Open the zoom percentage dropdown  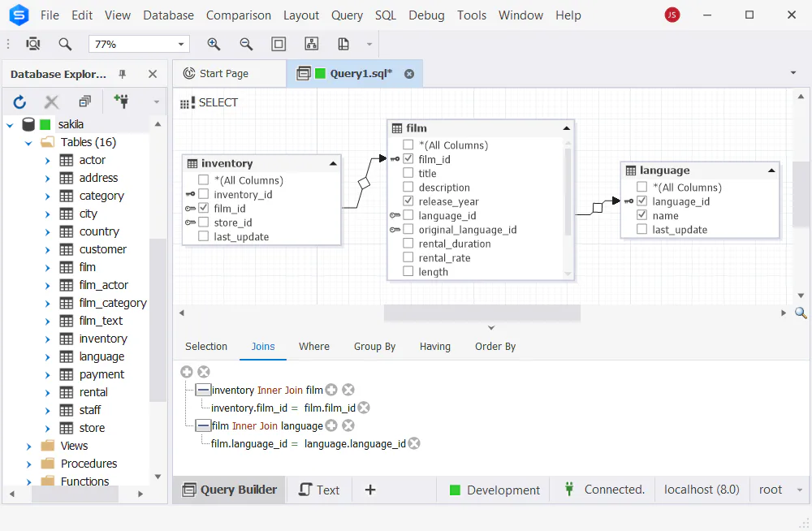click(x=181, y=44)
